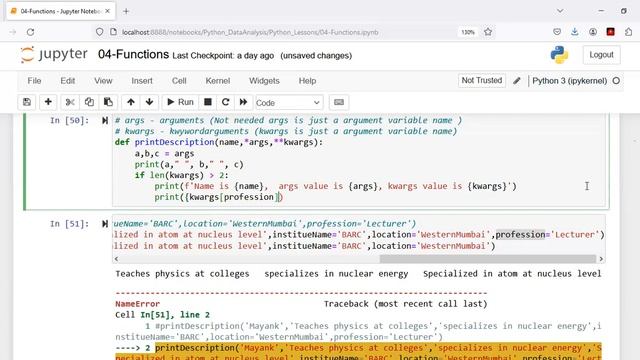This screenshot has height=360, width=640.
Task: Copy selected cells icon
Action: [x=89, y=102]
